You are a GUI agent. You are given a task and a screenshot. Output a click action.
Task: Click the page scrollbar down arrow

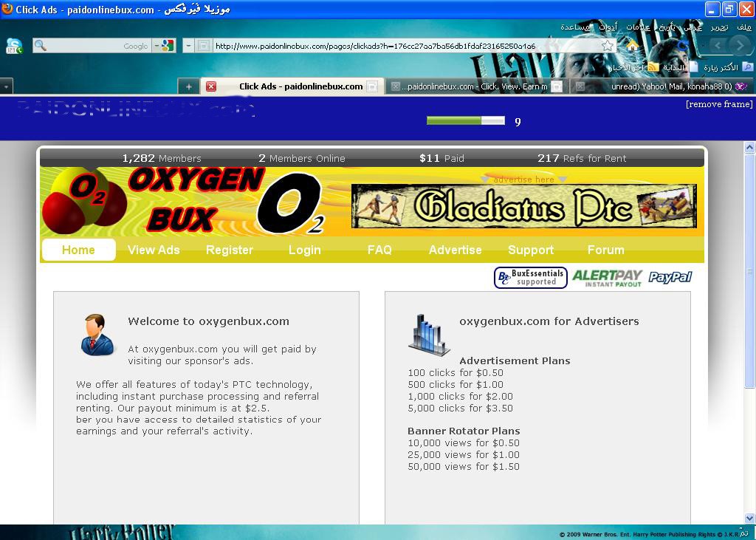[x=749, y=518]
